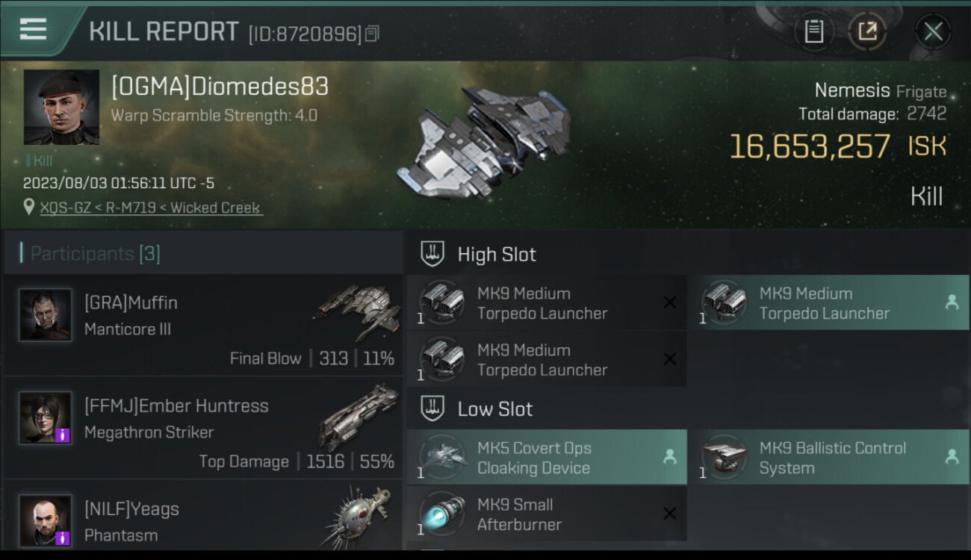This screenshot has height=560, width=971.
Task: Select participant Muffin's portrait
Action: 46,315
